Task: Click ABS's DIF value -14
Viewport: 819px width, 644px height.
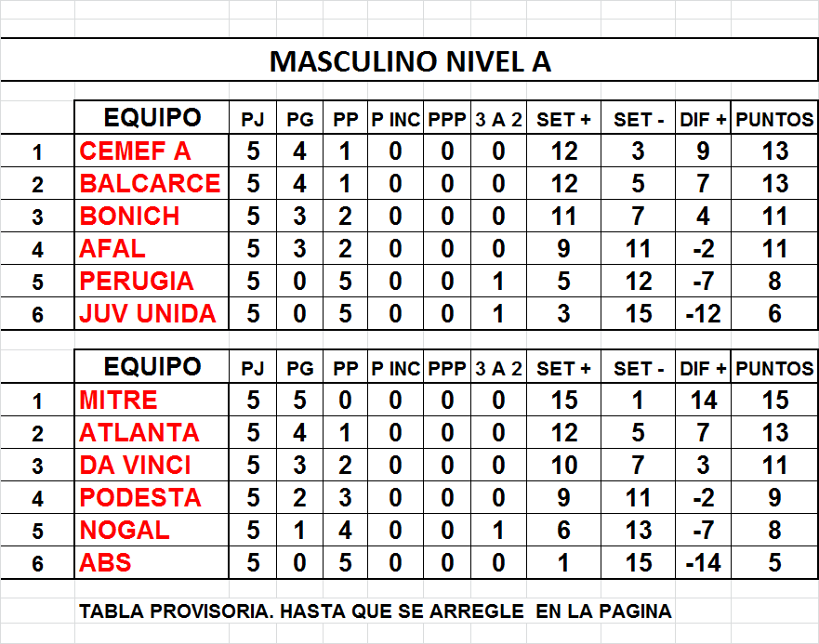Action: [x=703, y=562]
